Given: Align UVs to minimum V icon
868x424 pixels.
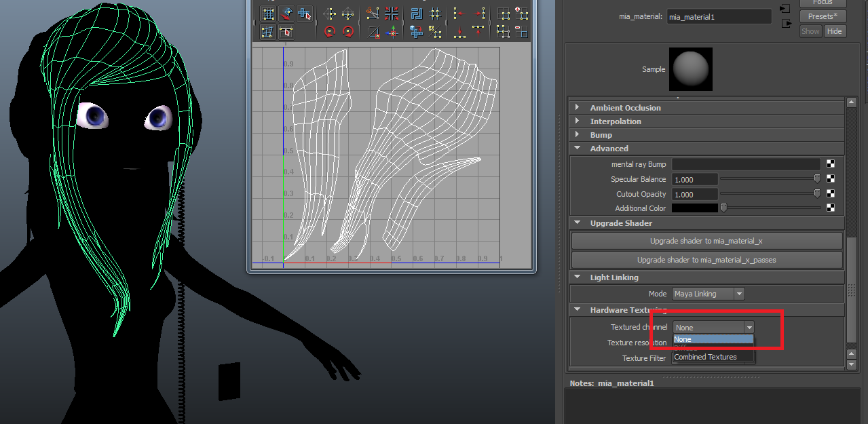Looking at the screenshot, I should [x=459, y=31].
